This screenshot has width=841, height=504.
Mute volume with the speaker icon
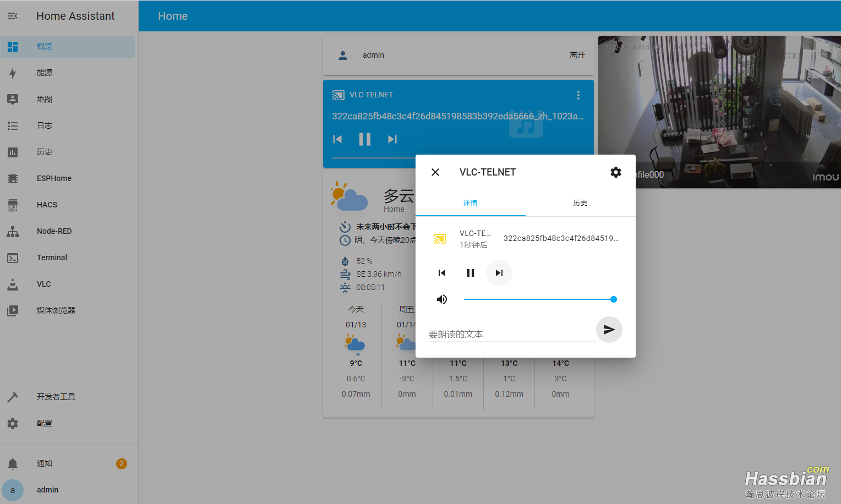click(x=442, y=299)
